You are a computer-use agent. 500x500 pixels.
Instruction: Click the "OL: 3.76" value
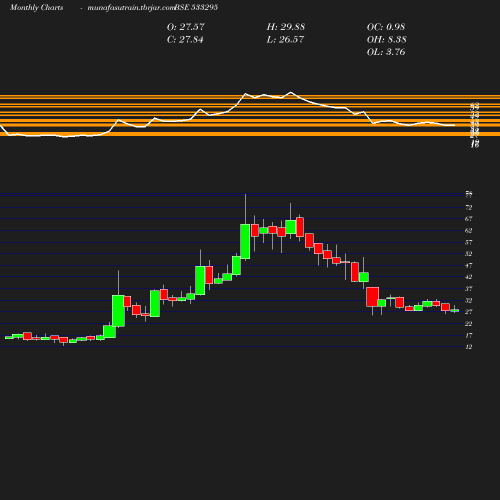tap(386, 52)
